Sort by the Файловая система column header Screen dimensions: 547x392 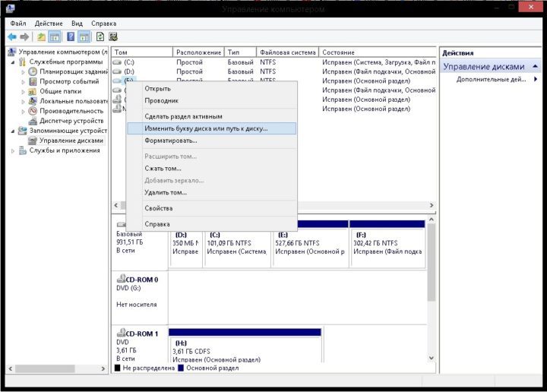tap(287, 52)
